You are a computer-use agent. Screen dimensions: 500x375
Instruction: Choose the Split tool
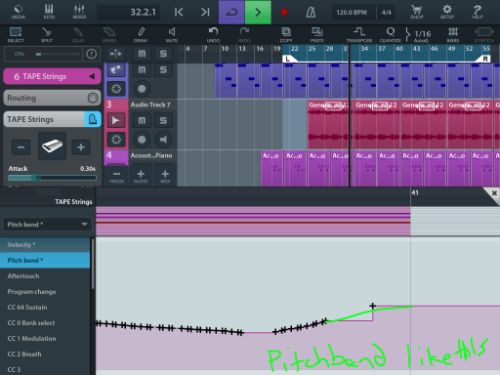click(47, 35)
